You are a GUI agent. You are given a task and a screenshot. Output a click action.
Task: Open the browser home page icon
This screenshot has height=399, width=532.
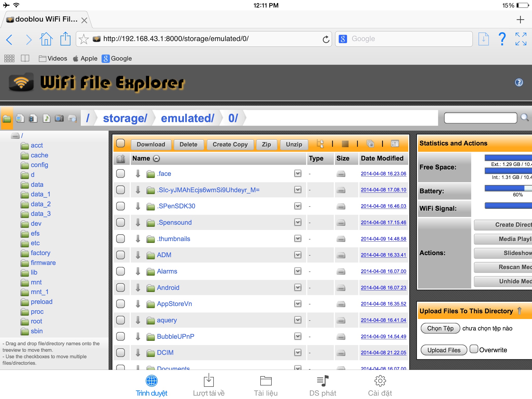[x=46, y=39]
